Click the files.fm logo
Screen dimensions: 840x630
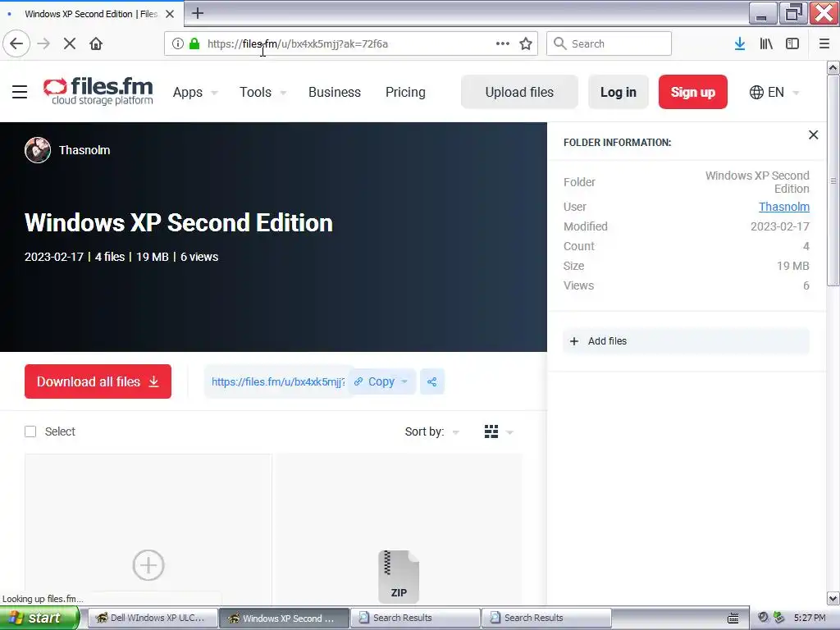pyautogui.click(x=98, y=91)
